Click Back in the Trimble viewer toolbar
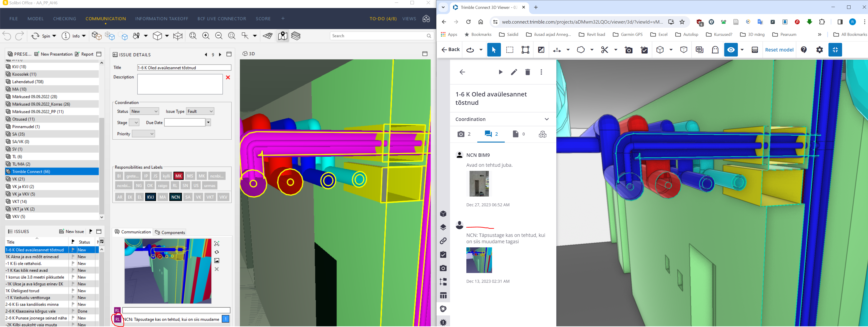Screen dimensions: 868x327 [450, 49]
